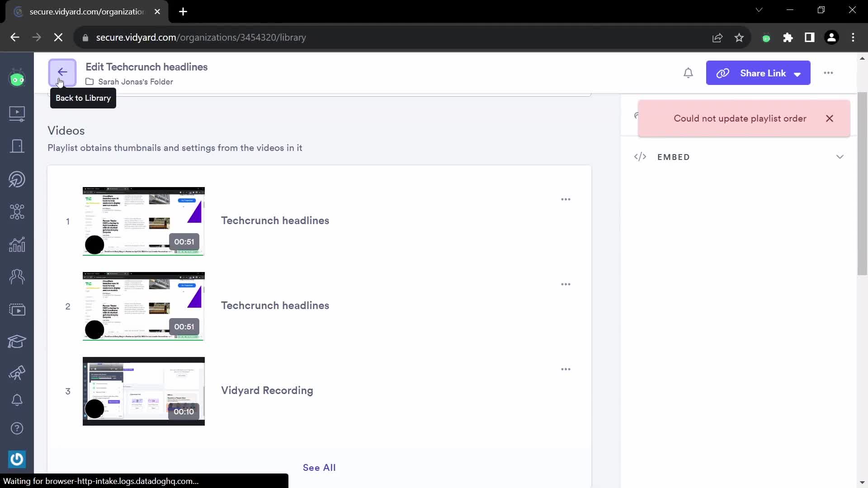Click the first Techcrunch headlines title
Image resolution: width=868 pixels, height=488 pixels.
275,221
